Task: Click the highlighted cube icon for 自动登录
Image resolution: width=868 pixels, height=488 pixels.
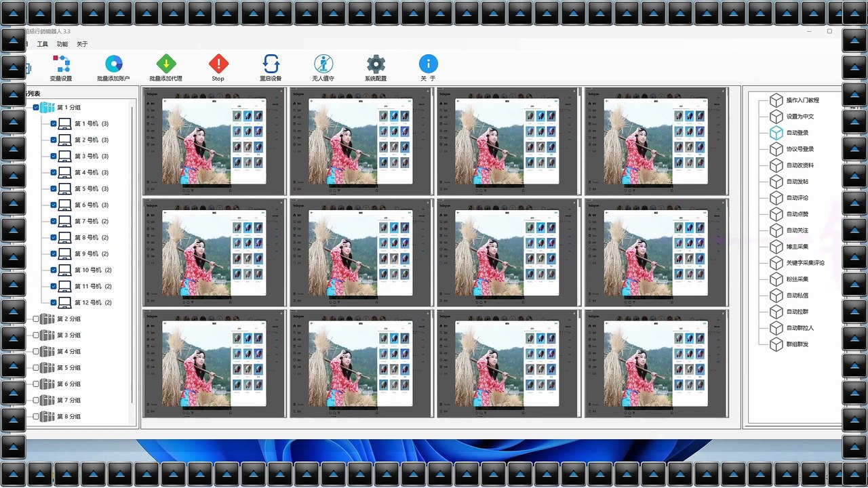Action: (x=776, y=133)
